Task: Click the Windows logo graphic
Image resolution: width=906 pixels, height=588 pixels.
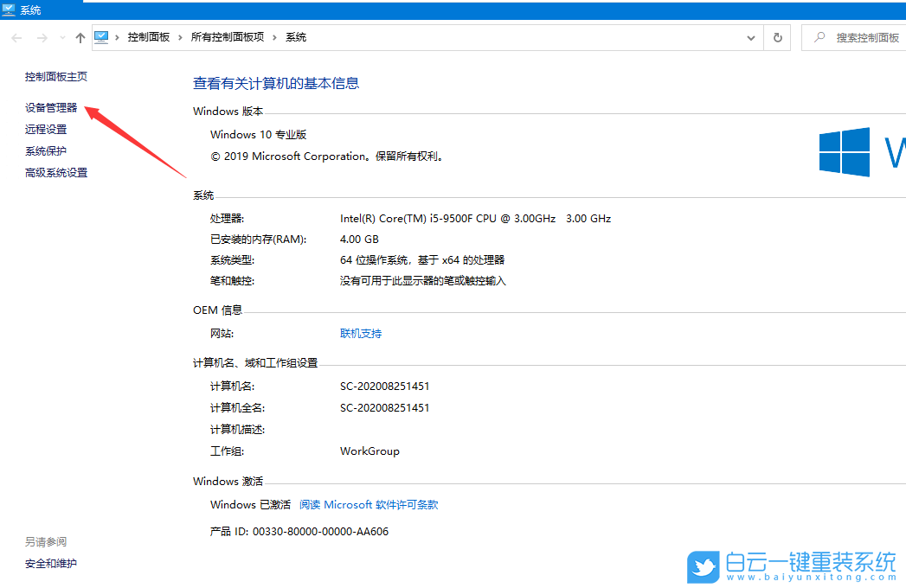Action: 843,152
